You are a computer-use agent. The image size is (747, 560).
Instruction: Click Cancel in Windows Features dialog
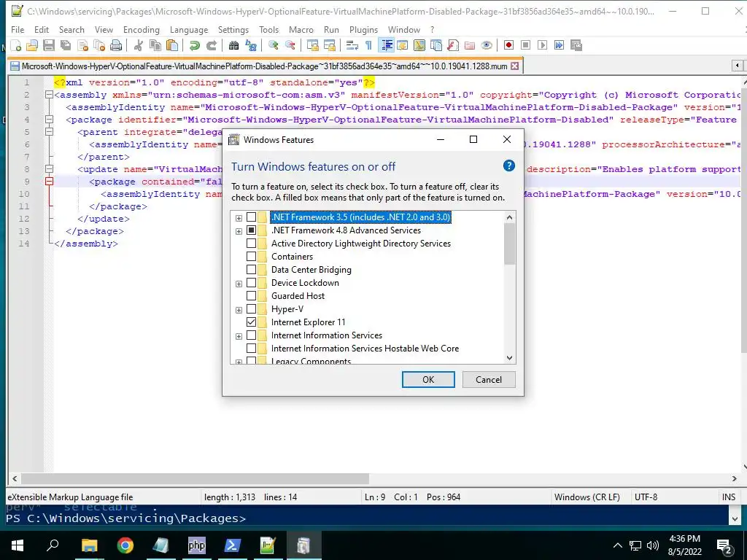pos(489,379)
